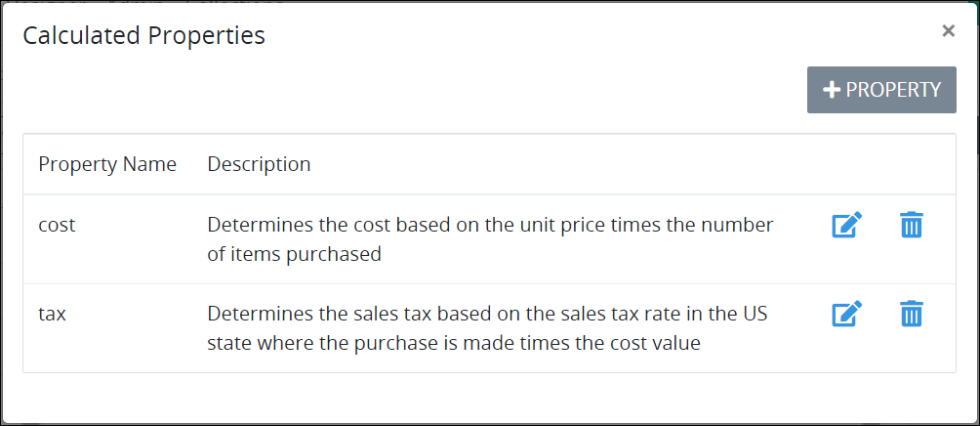Select the cost property name cell
Screen dimensions: 980x426
coord(57,225)
